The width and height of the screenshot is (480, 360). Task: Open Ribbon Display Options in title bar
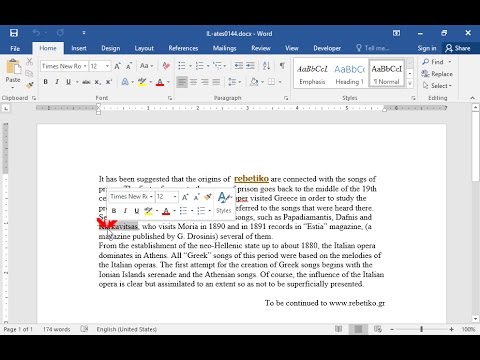click(x=396, y=33)
